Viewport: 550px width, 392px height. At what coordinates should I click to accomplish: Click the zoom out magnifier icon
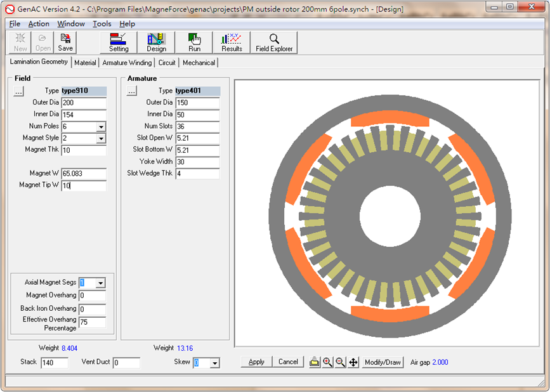click(341, 362)
